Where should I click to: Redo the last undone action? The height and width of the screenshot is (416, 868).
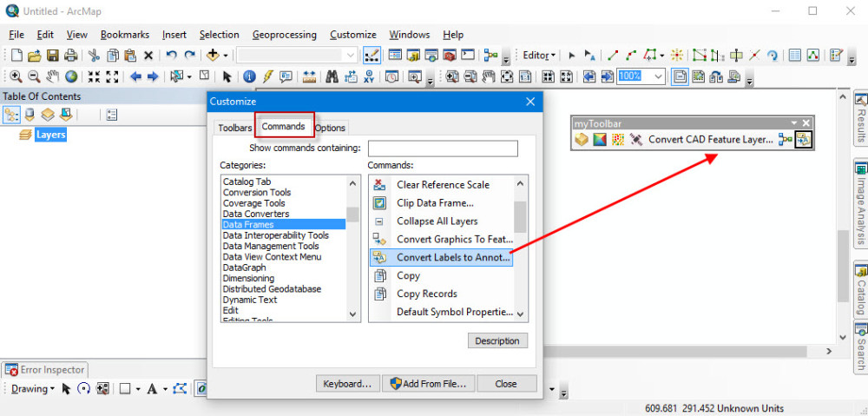pyautogui.click(x=190, y=56)
